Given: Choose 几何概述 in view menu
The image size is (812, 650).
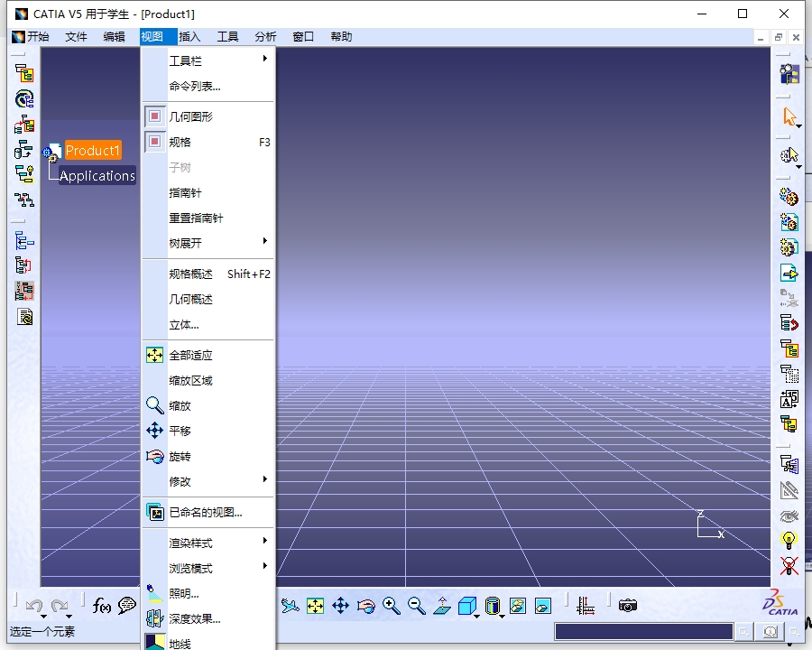Looking at the screenshot, I should pos(208,299).
